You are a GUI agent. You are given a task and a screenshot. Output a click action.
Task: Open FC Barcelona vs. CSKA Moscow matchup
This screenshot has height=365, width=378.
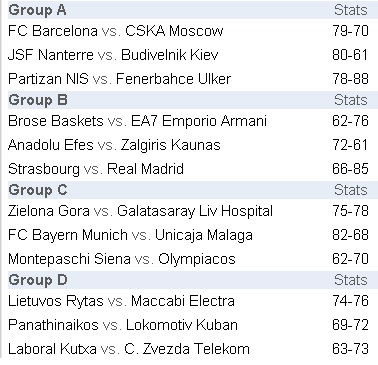coord(115,31)
